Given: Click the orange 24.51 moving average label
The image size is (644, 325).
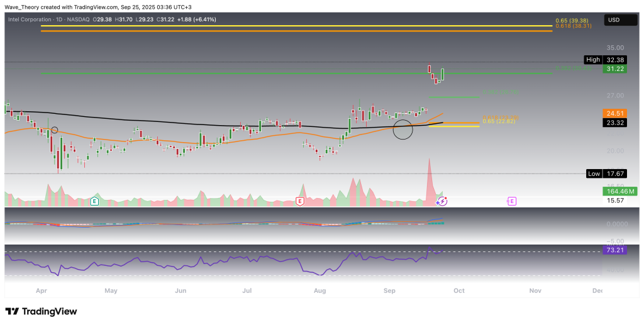Looking at the screenshot, I should tap(614, 114).
